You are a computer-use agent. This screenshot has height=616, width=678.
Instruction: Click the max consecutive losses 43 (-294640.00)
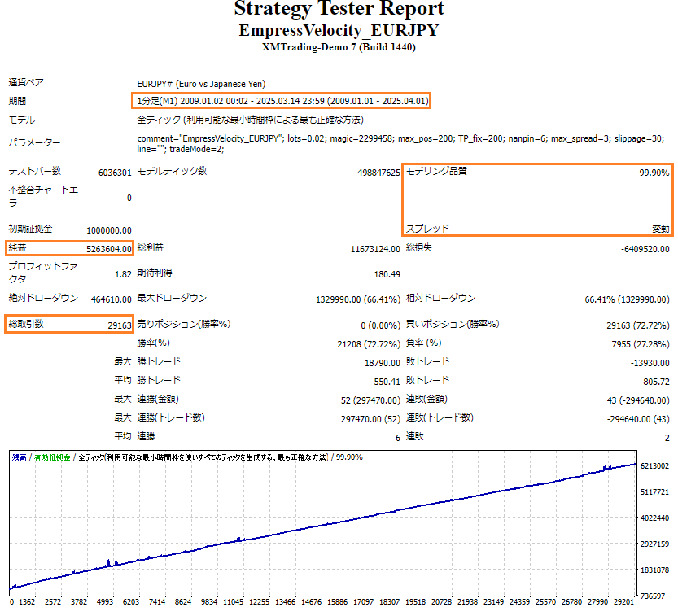[638, 400]
